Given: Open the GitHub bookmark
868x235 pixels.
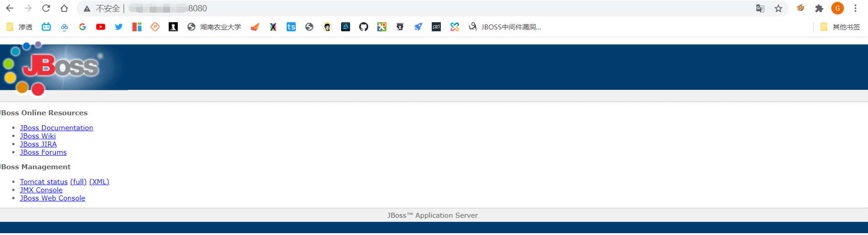Looking at the screenshot, I should coord(364,27).
